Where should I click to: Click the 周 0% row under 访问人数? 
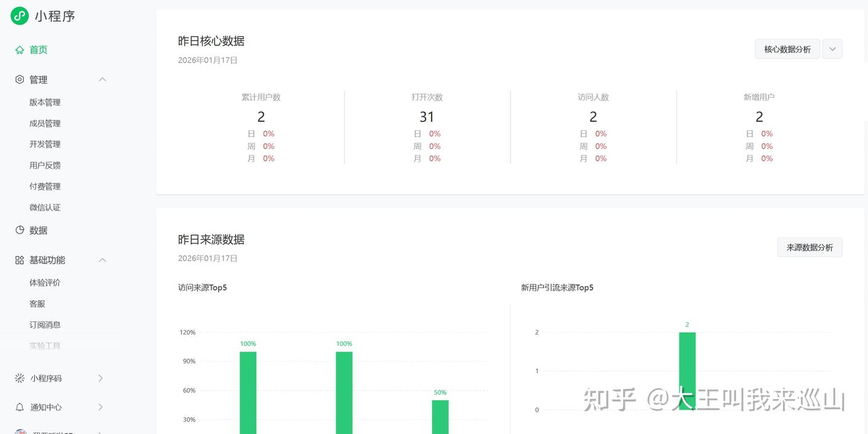593,146
